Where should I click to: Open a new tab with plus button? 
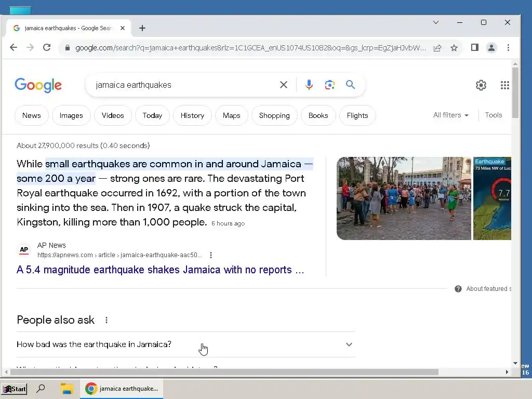pyautogui.click(x=142, y=28)
